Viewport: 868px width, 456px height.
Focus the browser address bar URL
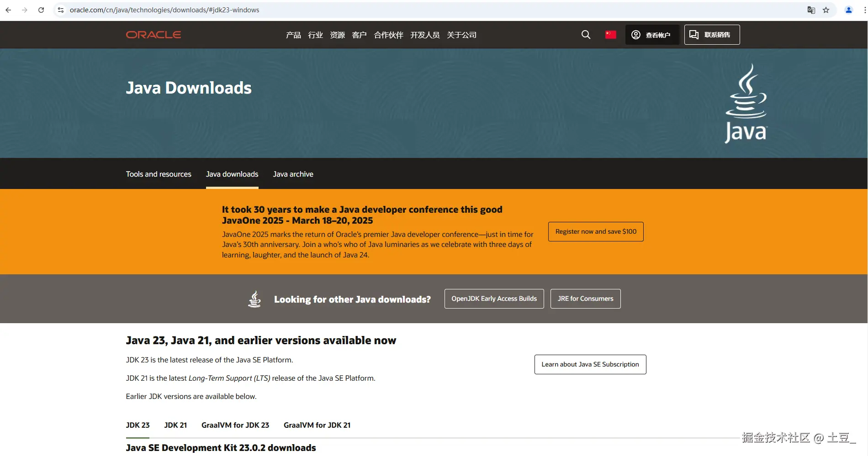164,10
